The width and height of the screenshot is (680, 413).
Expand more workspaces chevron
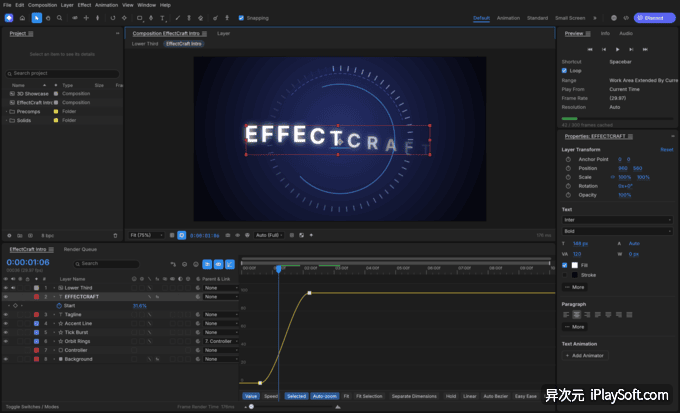pos(595,18)
